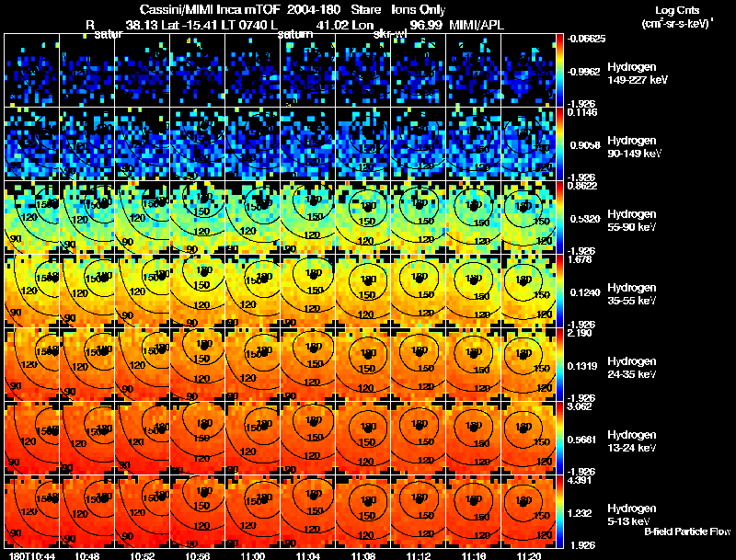Click the Hydrogen 55-90 keV label
Viewport: 736px width, 560px height.
tap(632, 221)
